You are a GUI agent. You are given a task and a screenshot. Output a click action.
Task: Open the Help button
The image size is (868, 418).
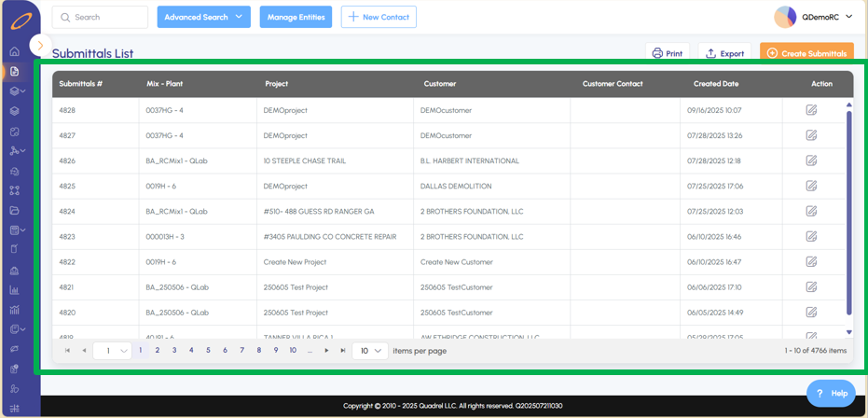833,394
